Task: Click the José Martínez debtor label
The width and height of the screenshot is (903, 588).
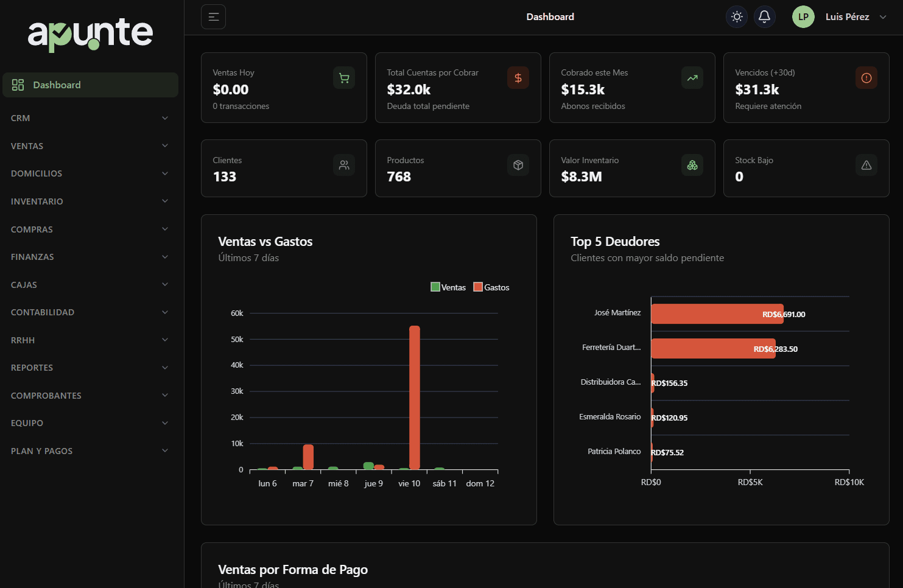Action: 617,312
